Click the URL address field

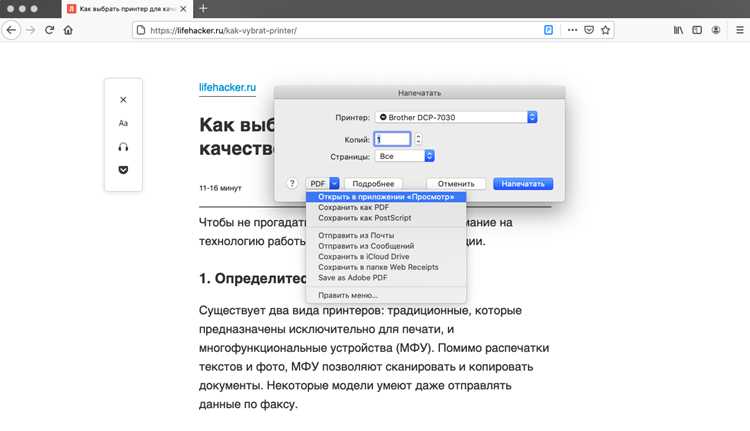pos(344,30)
